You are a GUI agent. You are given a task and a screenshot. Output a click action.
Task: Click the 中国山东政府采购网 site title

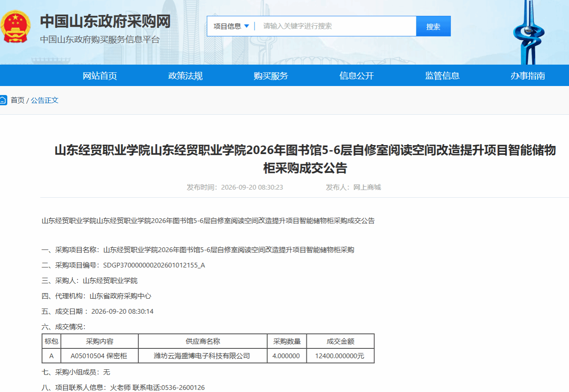click(x=105, y=21)
